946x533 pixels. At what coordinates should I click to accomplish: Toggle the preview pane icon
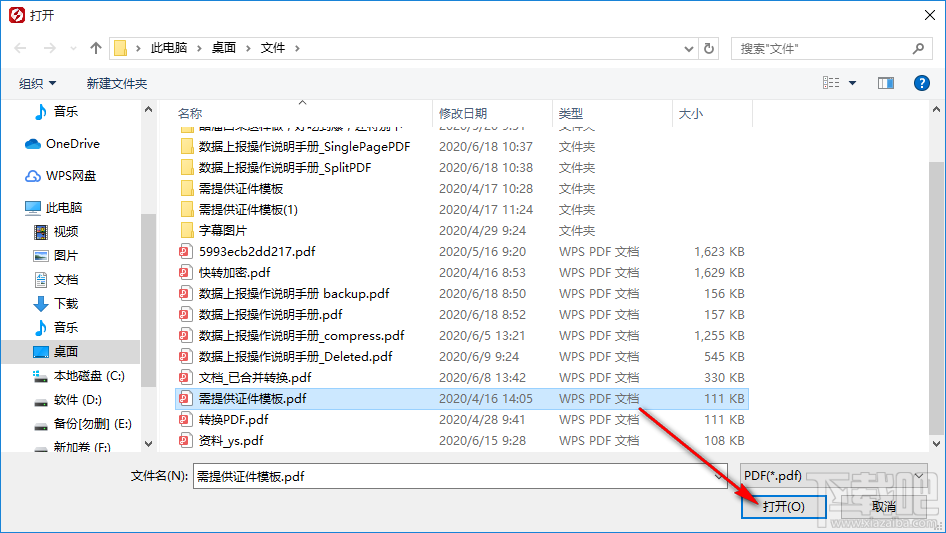click(886, 83)
